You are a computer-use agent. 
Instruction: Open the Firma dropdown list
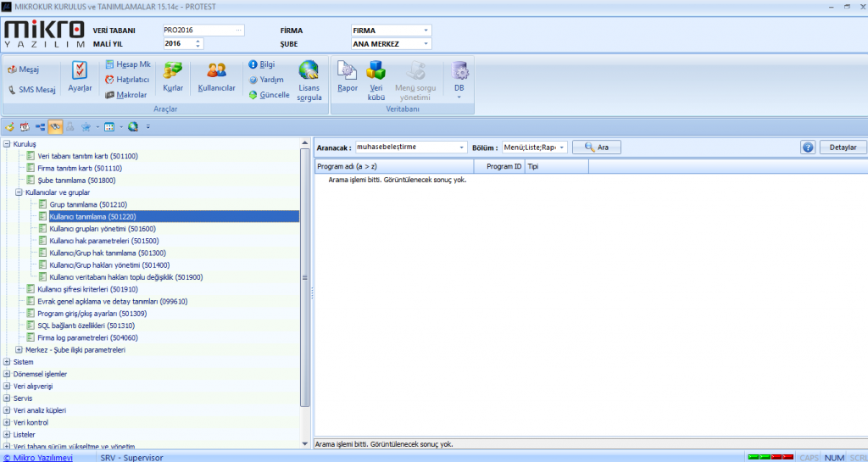(x=426, y=31)
